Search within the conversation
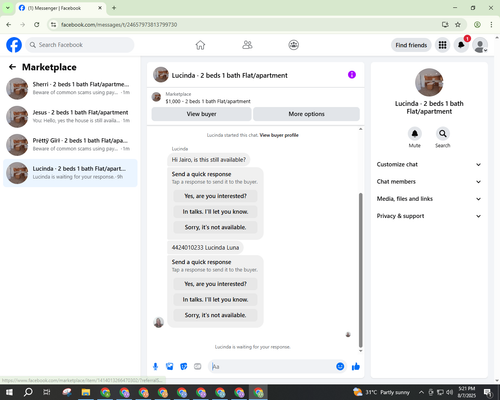The image size is (500, 400). [443, 134]
